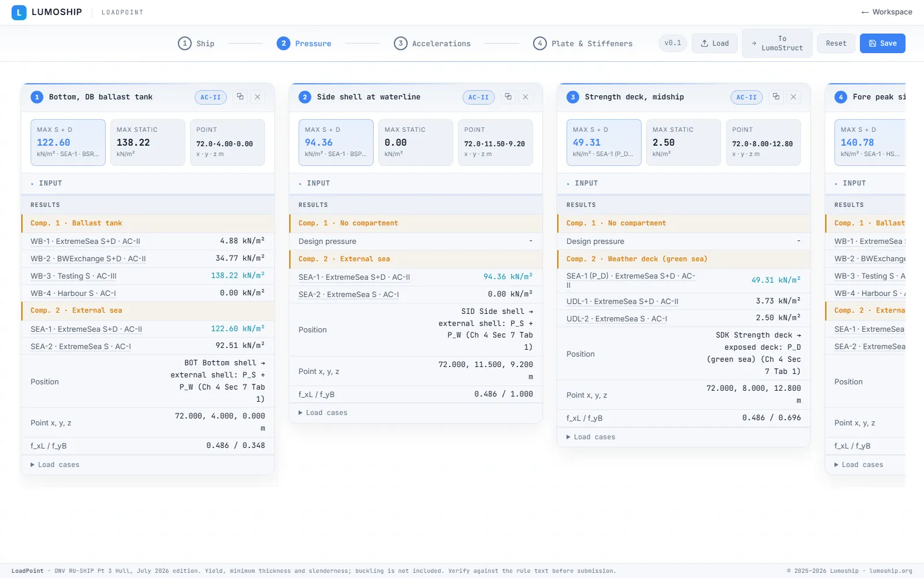924x578 pixels.
Task: Select MAX S + D tile showing 122.60
Action: point(68,142)
